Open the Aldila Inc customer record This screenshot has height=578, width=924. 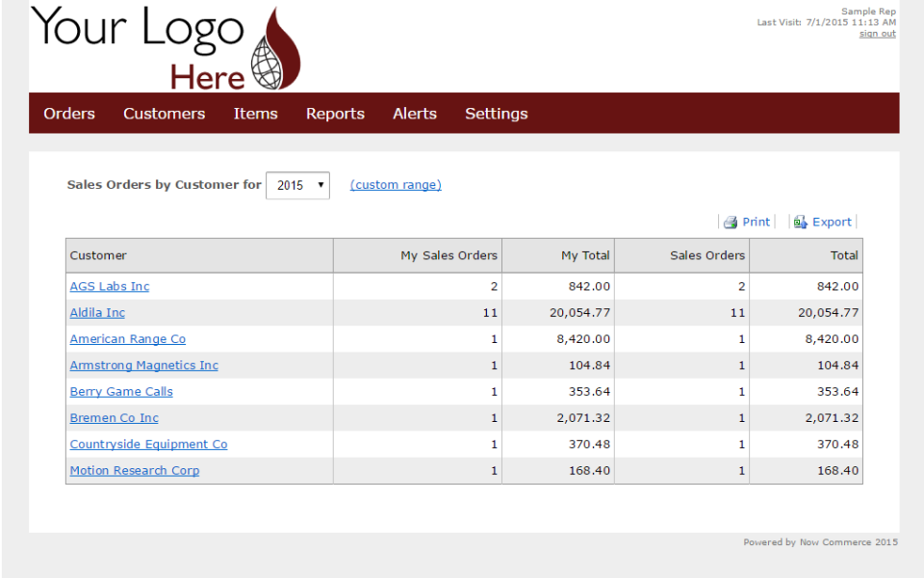pyautogui.click(x=96, y=312)
